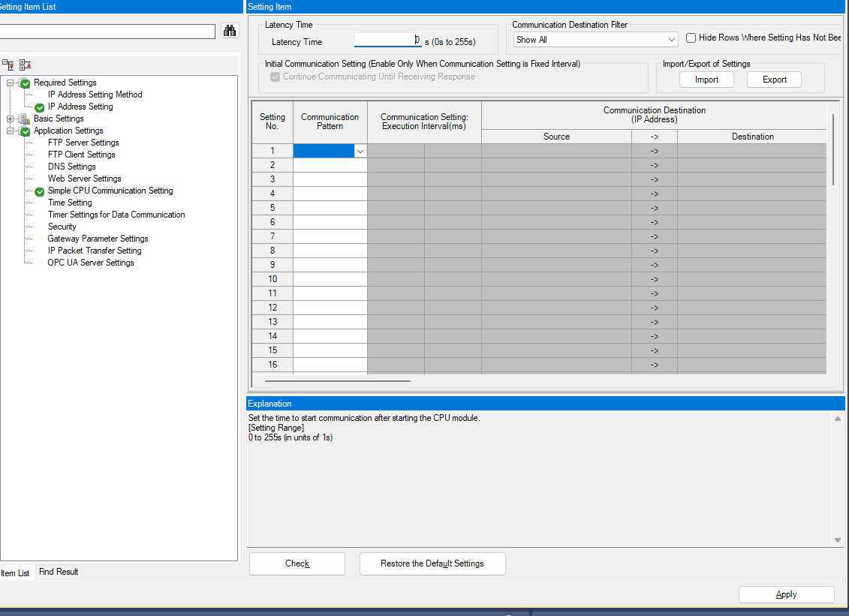This screenshot has width=849, height=616.
Task: Click the green check icon beside Simple CPU Communication Setting
Action: [x=40, y=191]
